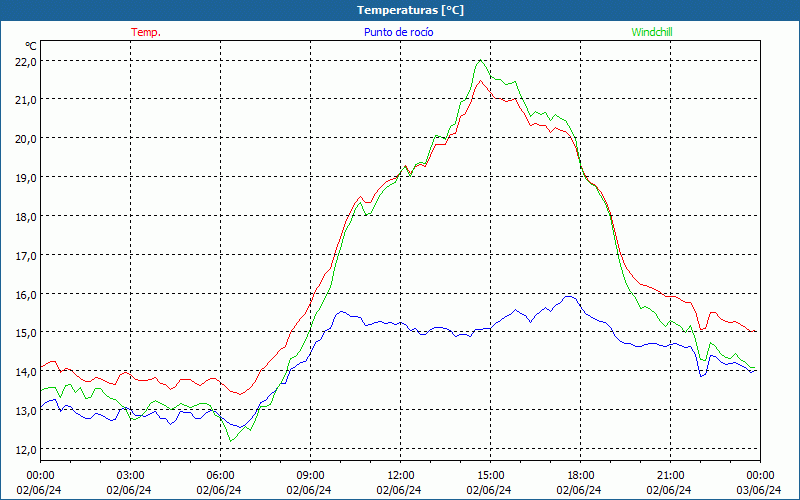This screenshot has height=500, width=800.
Task: Click the 'Temperaturas [°C]' chart title
Action: (x=410, y=10)
